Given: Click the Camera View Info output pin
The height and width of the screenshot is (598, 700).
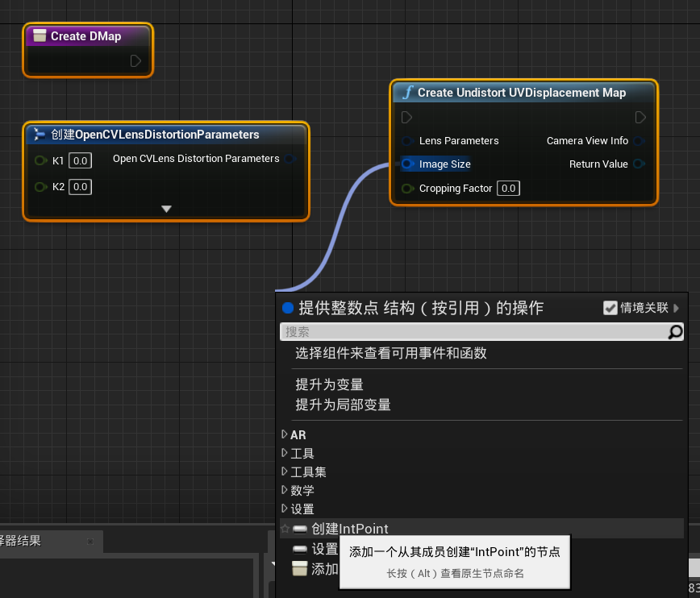Looking at the screenshot, I should tap(639, 140).
